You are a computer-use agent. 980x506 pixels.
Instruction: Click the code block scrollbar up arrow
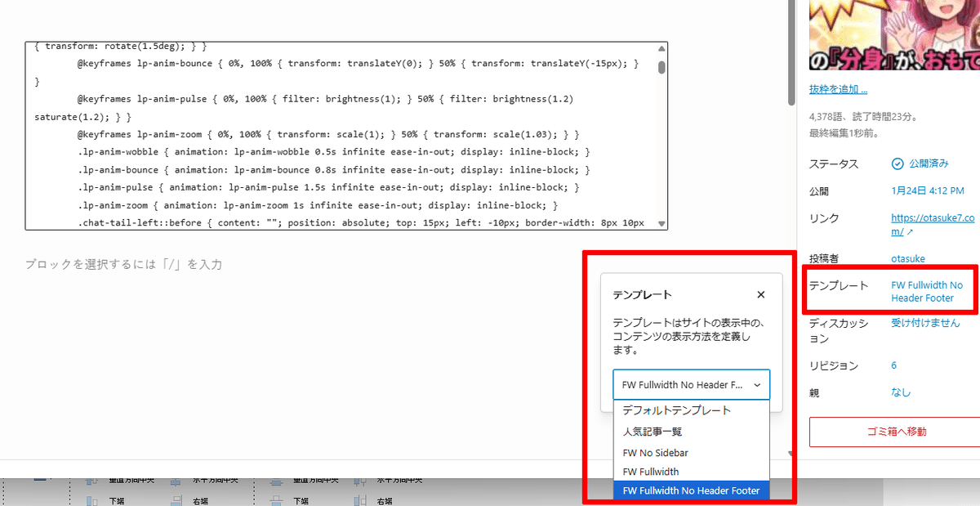(x=661, y=48)
